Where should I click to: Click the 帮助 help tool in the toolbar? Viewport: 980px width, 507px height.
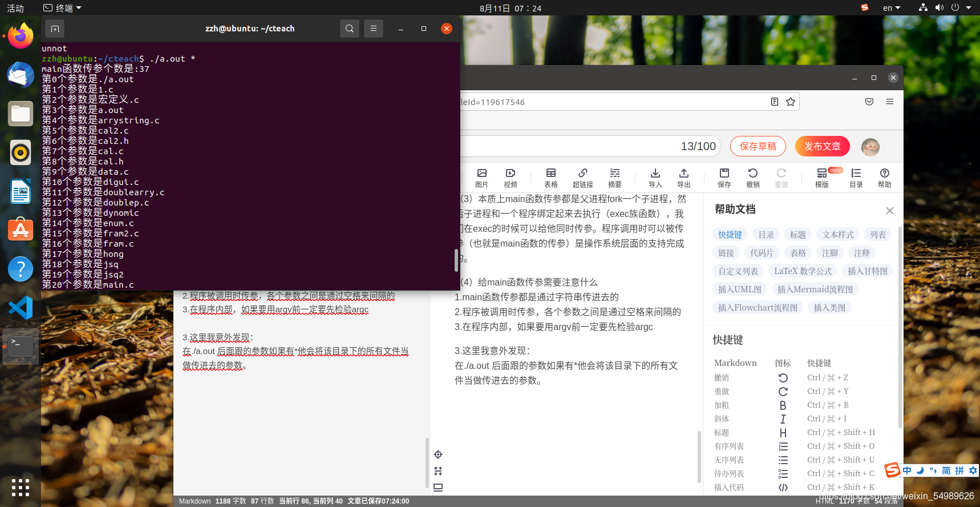pos(885,178)
